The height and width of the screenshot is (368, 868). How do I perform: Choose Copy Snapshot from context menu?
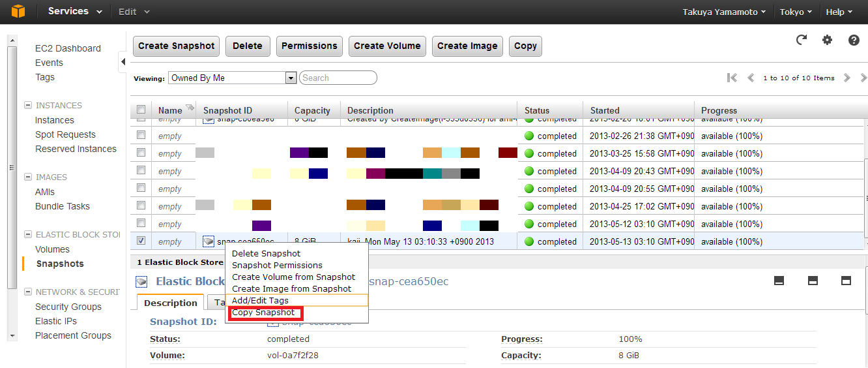coord(263,312)
